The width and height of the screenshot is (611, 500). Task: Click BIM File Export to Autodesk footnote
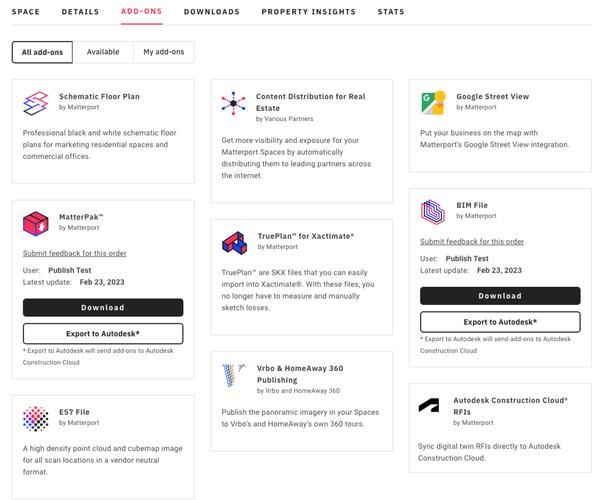pos(495,345)
